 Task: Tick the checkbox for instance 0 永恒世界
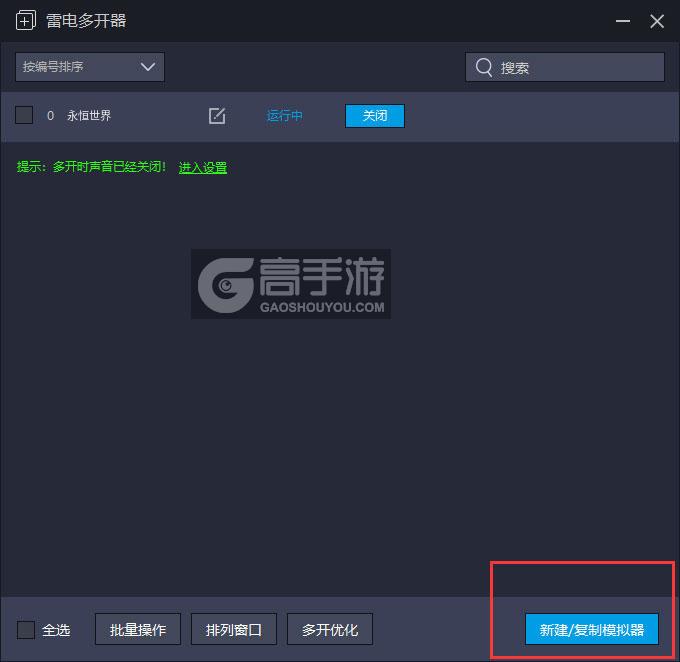[24, 115]
